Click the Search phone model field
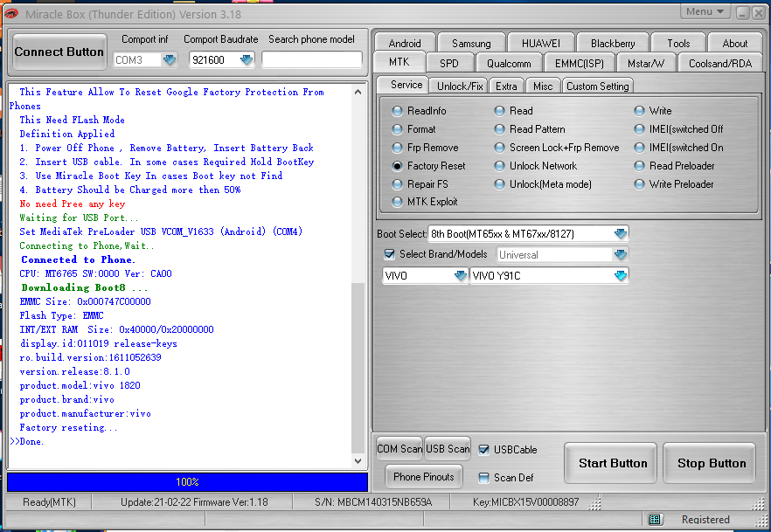The height and width of the screenshot is (532, 771). click(312, 60)
